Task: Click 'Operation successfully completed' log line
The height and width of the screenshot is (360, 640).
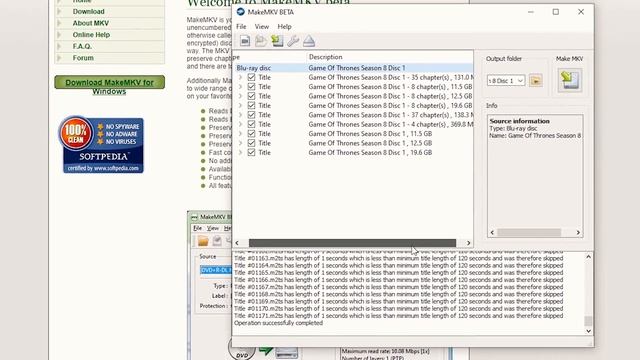Action: 278,323
